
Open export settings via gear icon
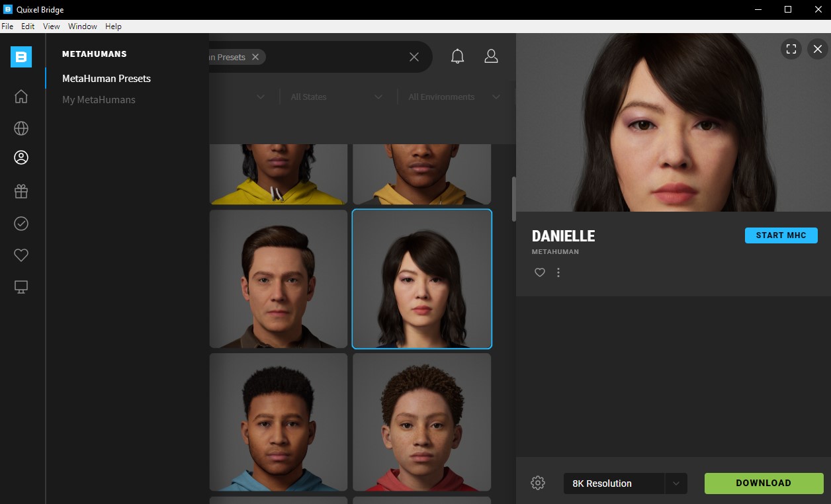[x=538, y=483]
